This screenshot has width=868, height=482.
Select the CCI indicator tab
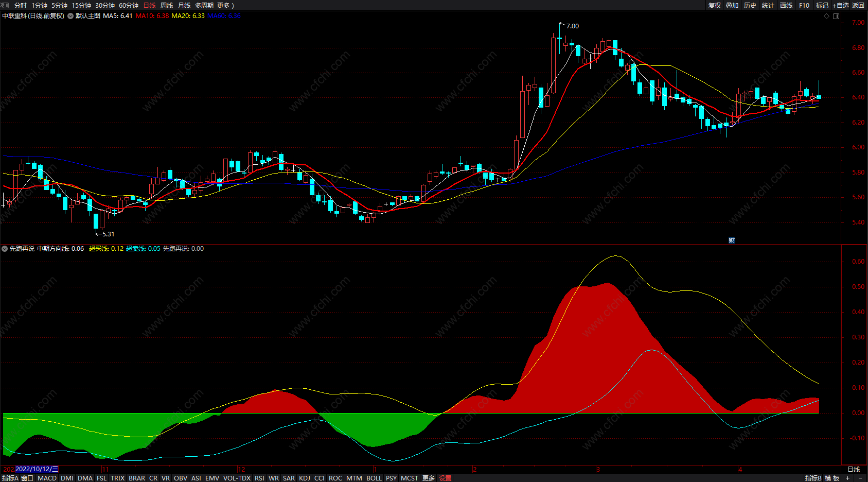point(320,478)
